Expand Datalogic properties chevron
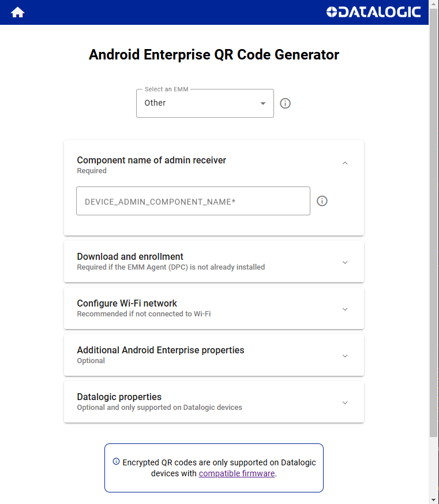Viewport: 439px width, 504px height. coord(345,403)
